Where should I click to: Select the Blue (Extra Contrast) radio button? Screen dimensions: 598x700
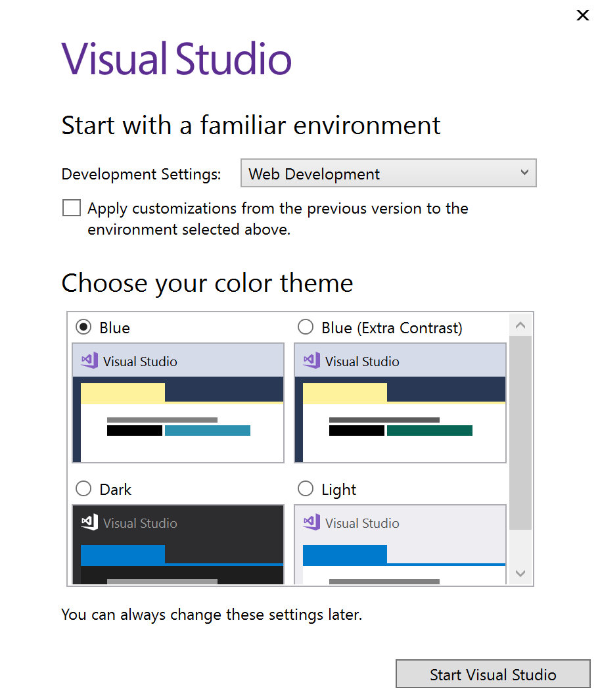(x=306, y=327)
